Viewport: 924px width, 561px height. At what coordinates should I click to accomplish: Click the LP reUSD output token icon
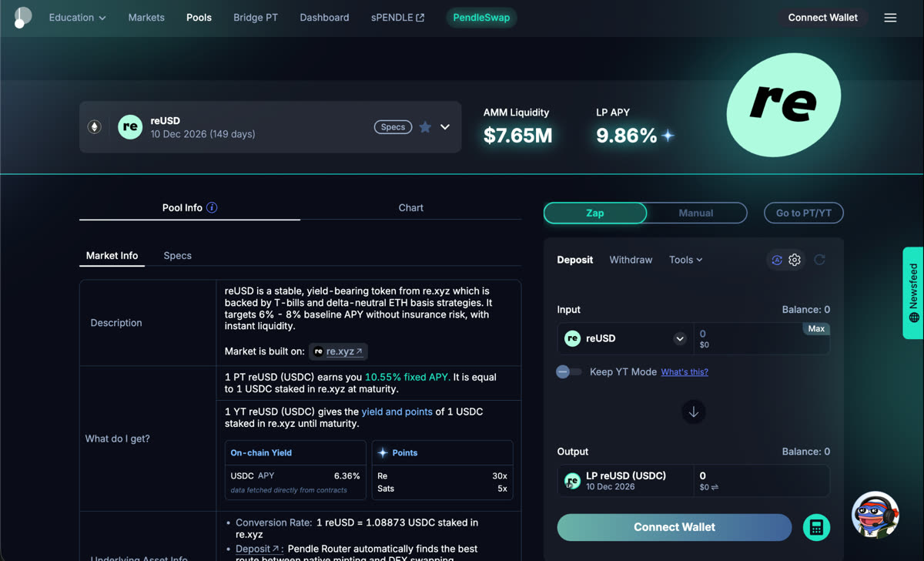572,481
